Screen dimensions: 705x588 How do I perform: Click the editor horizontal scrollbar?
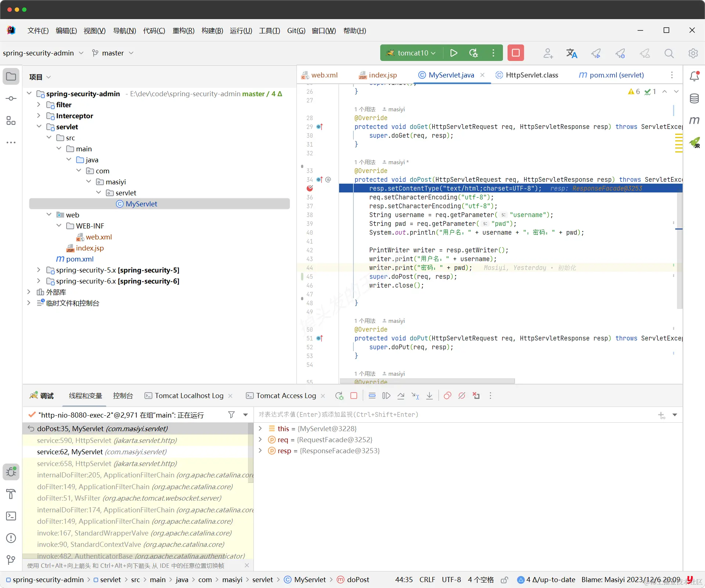tap(427, 381)
